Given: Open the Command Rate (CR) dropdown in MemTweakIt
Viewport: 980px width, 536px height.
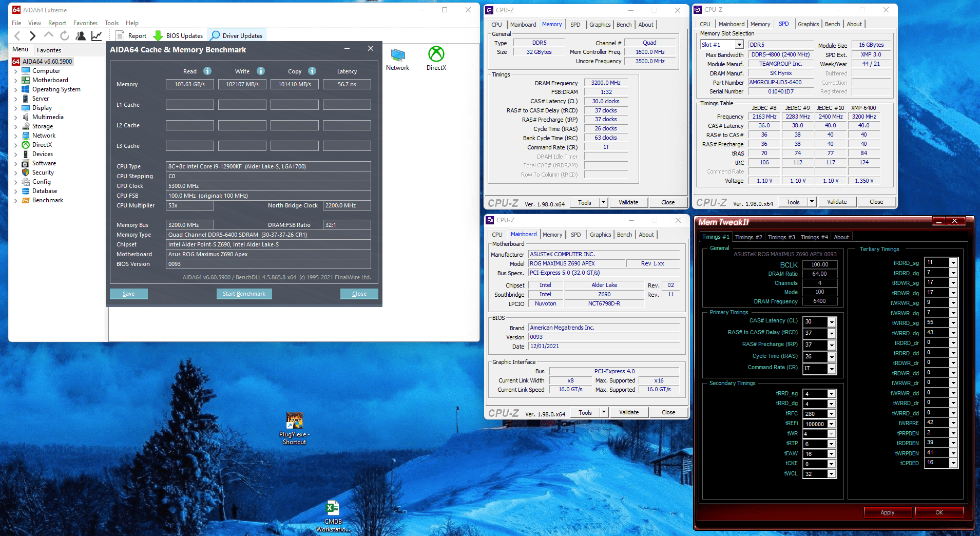Looking at the screenshot, I should [832, 369].
